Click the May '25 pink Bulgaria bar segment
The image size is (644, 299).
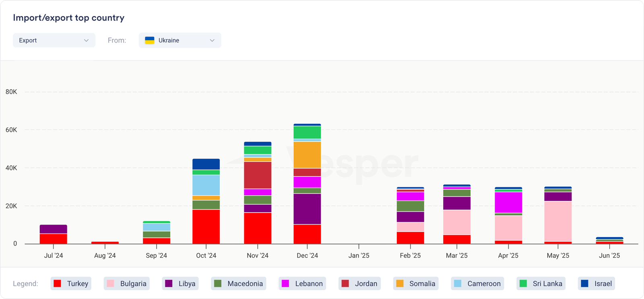click(558, 221)
